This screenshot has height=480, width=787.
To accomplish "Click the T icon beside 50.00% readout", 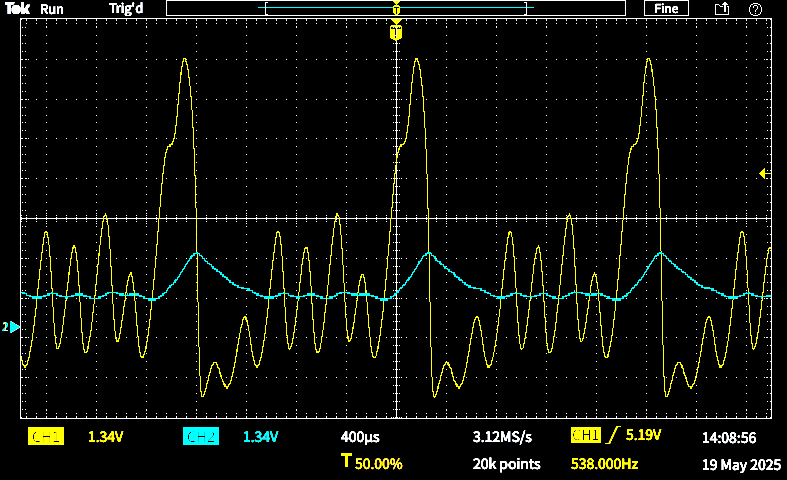I will (346, 462).
